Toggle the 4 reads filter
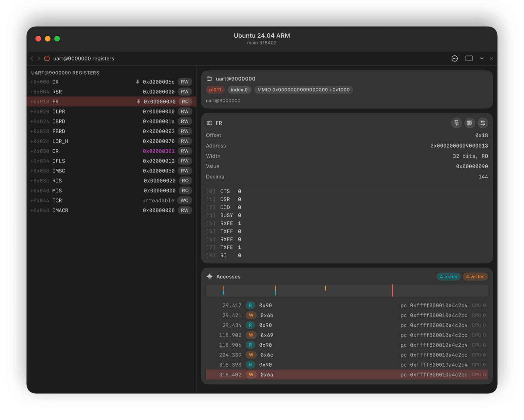 click(448, 277)
